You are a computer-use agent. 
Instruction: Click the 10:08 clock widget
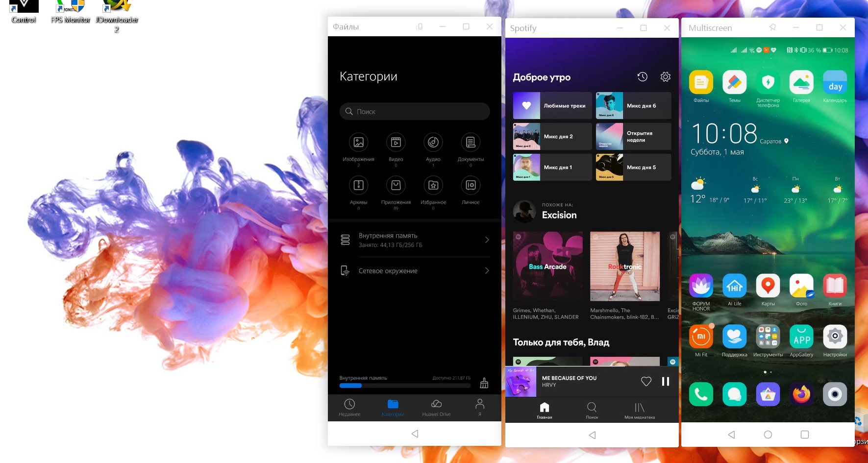click(724, 133)
